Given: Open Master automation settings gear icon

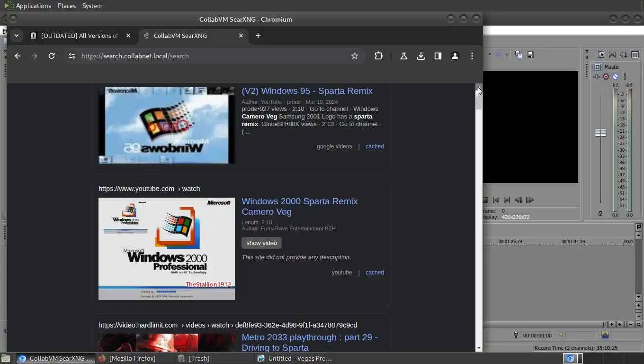Looking at the screenshot, I should (606, 76).
